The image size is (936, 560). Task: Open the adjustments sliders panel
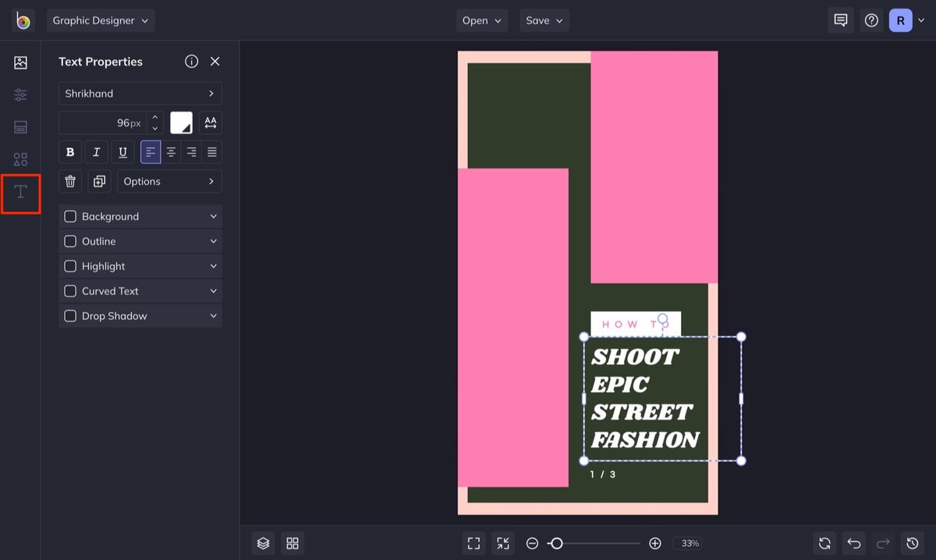click(20, 94)
